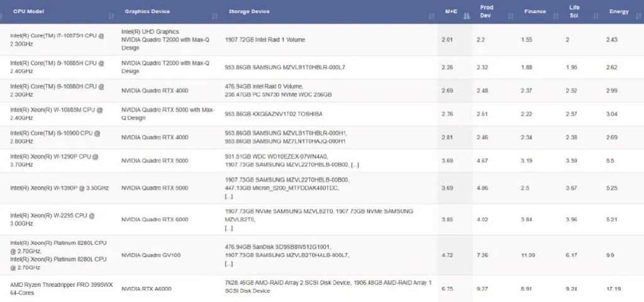
Task: Select the Energy column header label
Action: (x=619, y=11)
